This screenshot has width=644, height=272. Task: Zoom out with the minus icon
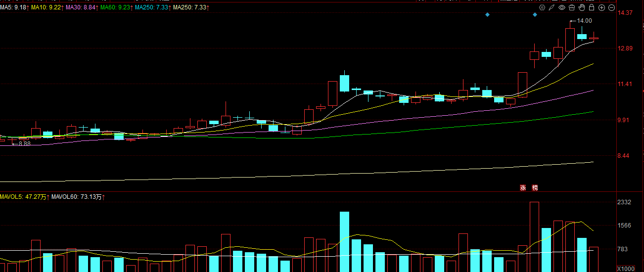coord(611,7)
